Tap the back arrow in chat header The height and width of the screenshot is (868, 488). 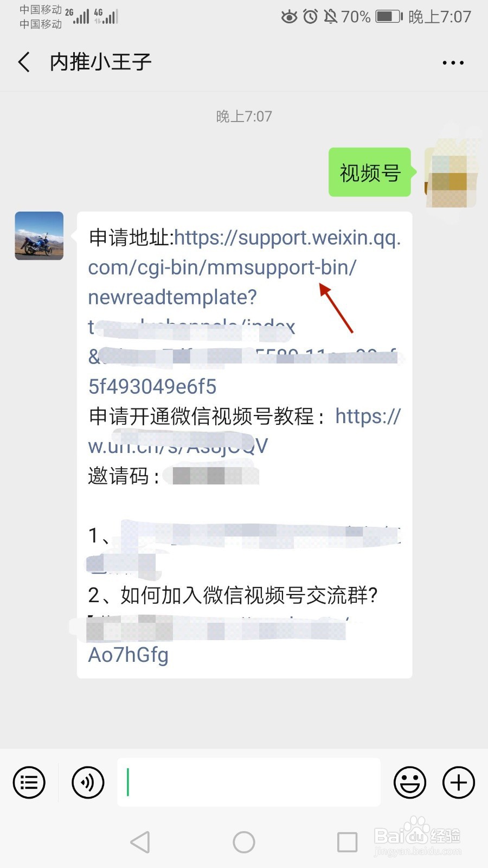[x=24, y=62]
